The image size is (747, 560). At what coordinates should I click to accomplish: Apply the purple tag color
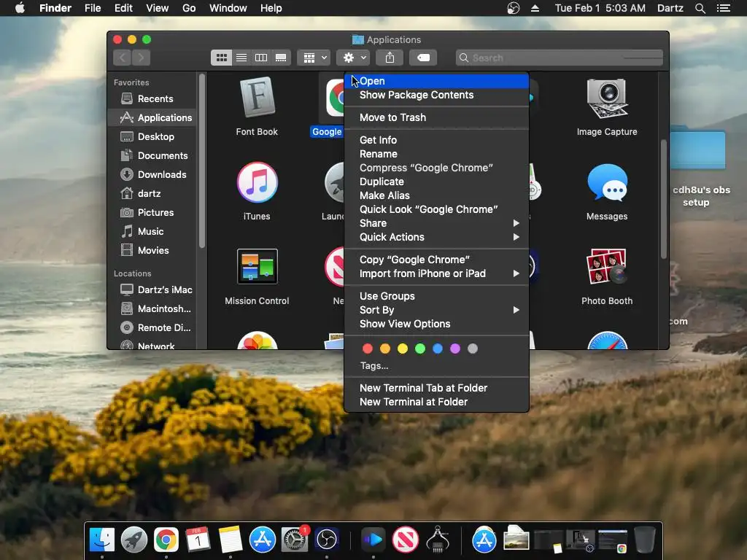click(x=455, y=349)
